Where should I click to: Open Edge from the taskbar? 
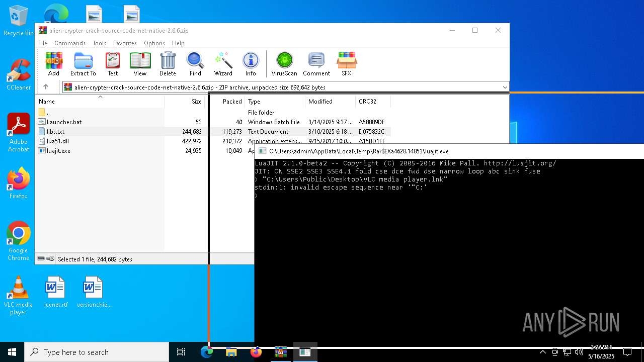207,352
